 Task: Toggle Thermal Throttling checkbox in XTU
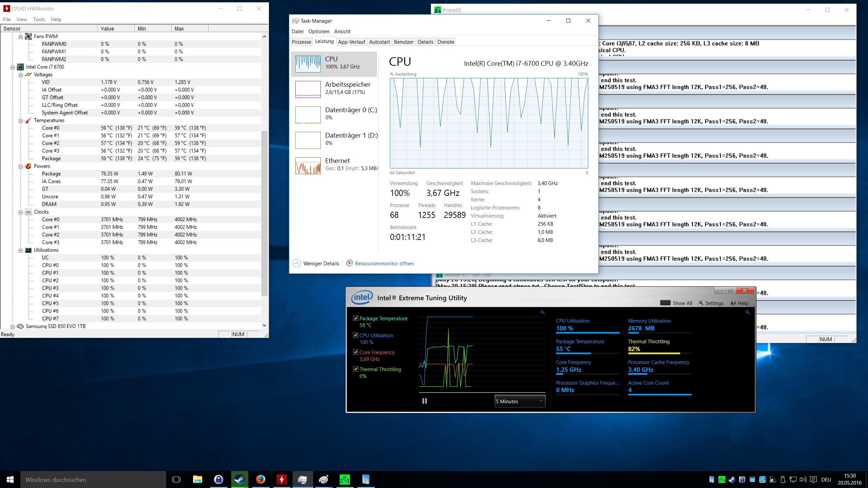click(356, 369)
